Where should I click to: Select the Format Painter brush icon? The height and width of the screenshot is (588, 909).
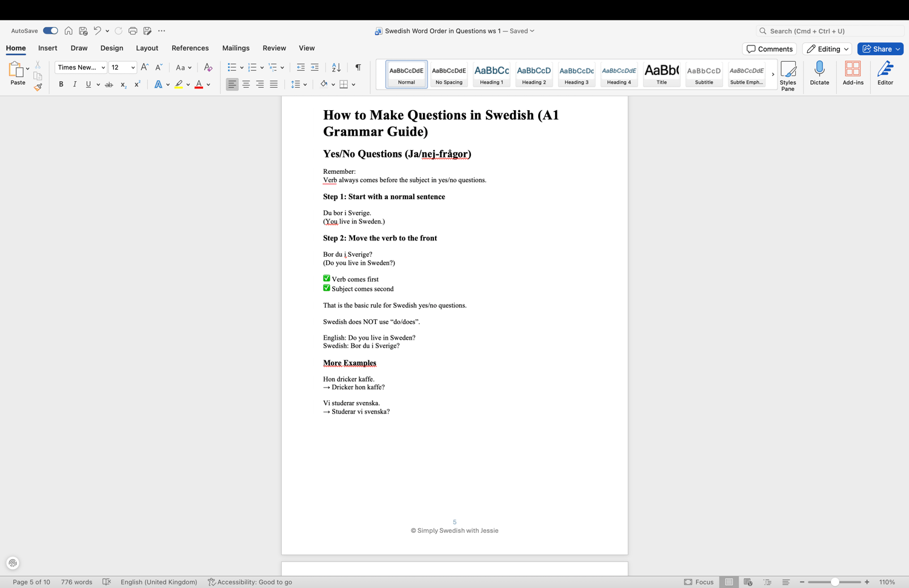[38, 87]
